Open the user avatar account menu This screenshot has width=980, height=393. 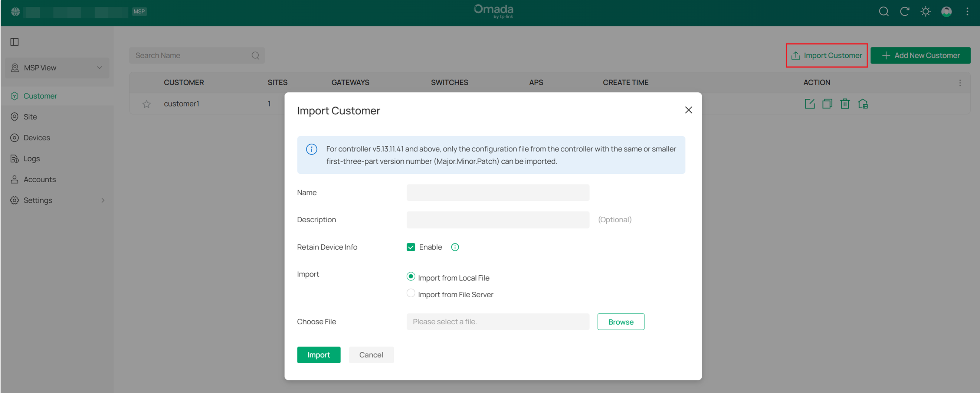tap(947, 12)
